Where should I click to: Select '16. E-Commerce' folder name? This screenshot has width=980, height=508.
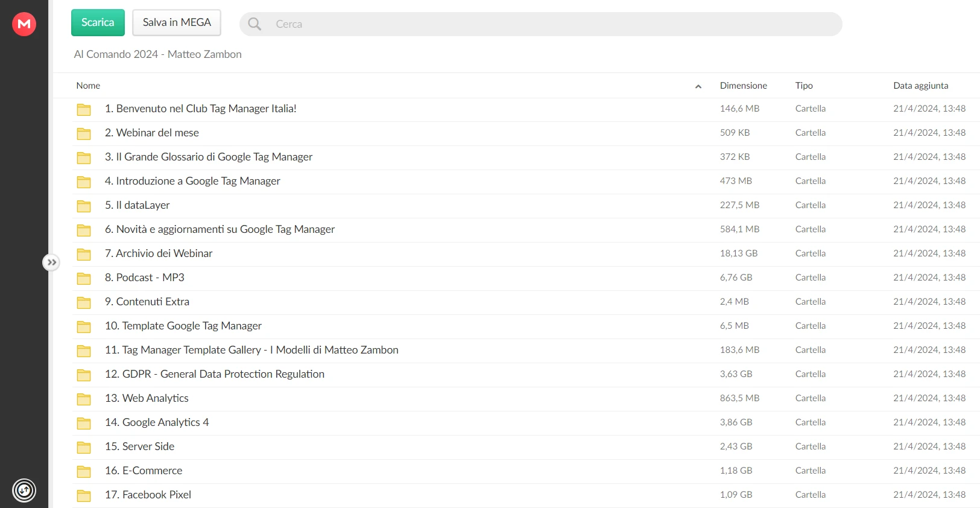(144, 471)
